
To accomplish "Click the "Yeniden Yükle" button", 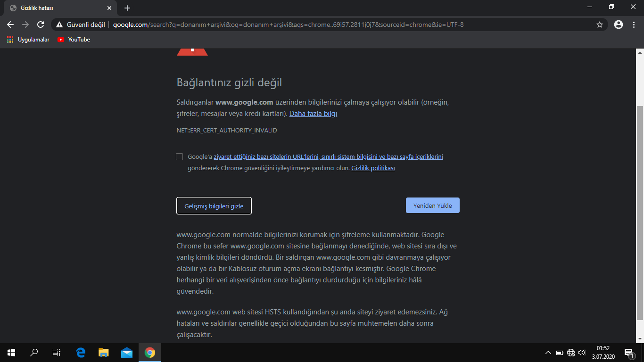I will 432,206.
